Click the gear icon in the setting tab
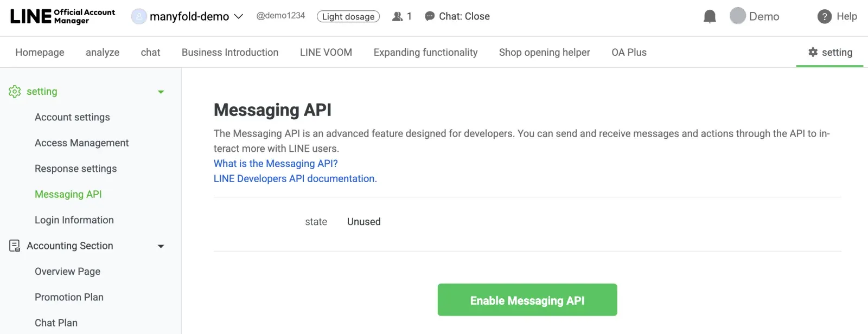The height and width of the screenshot is (334, 868). pos(813,52)
